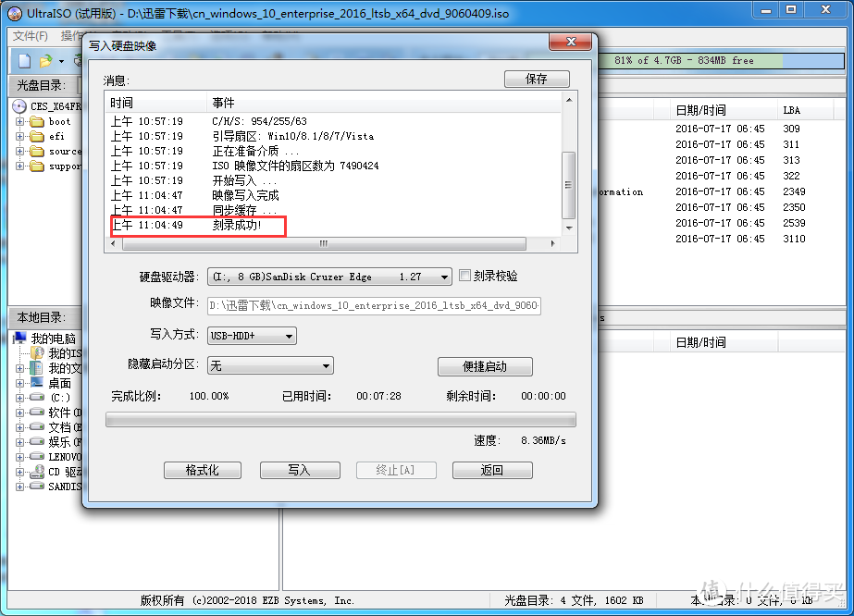Viewport: 854px width, 616px height.
Task: Click the 时间 column header
Action: [156, 103]
